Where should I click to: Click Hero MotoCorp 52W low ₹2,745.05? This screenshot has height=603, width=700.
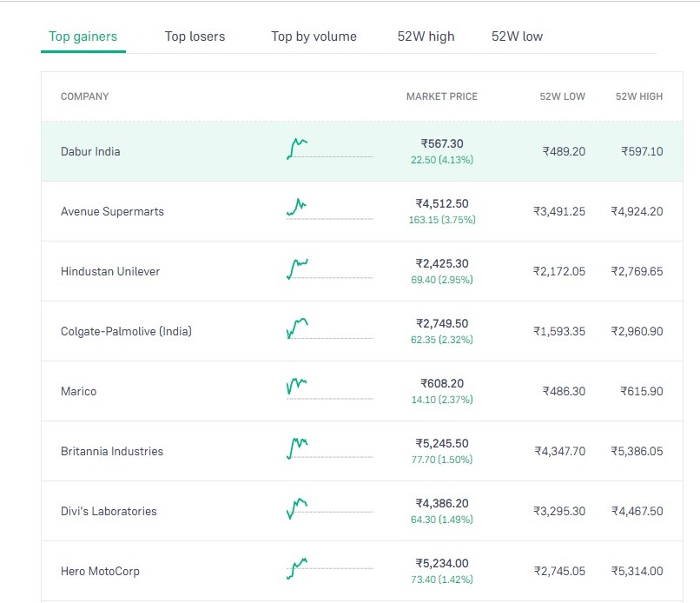[559, 571]
